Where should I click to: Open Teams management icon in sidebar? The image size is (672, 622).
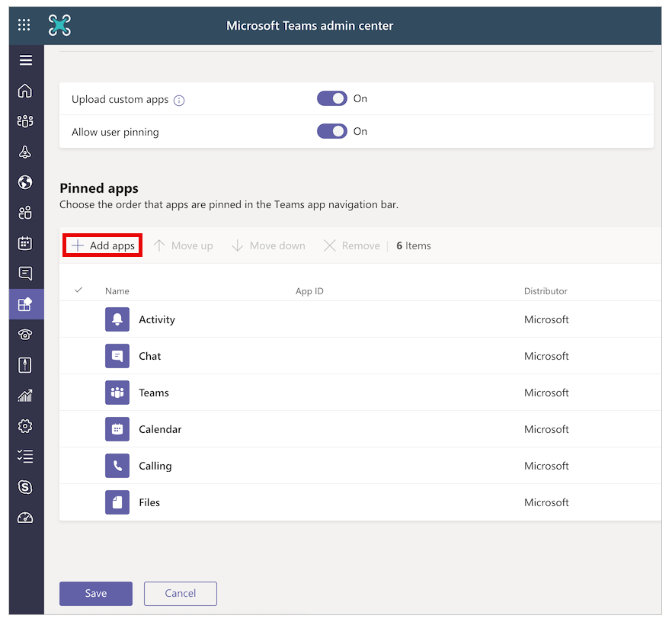pos(25,121)
